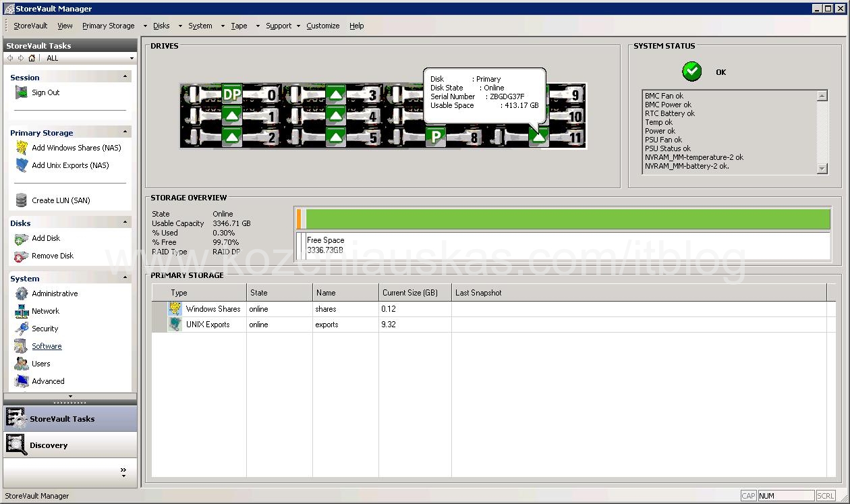Collapse the System task section
850x504 pixels.
[x=125, y=278]
